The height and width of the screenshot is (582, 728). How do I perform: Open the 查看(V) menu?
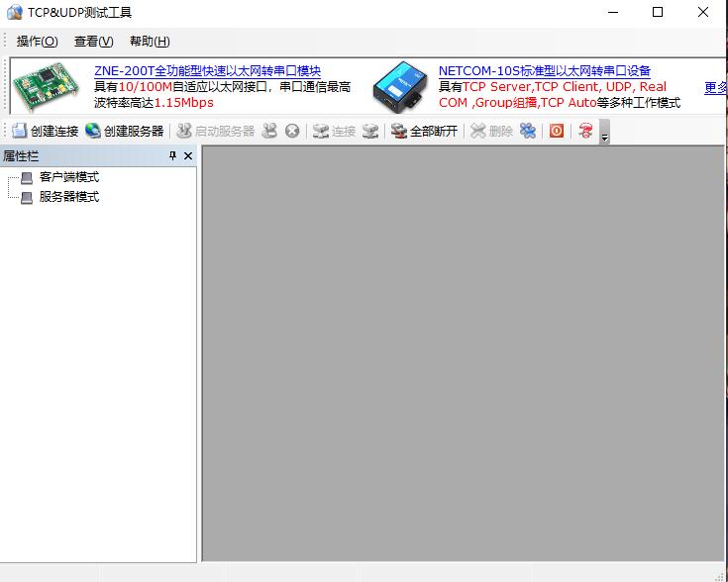[x=93, y=42]
